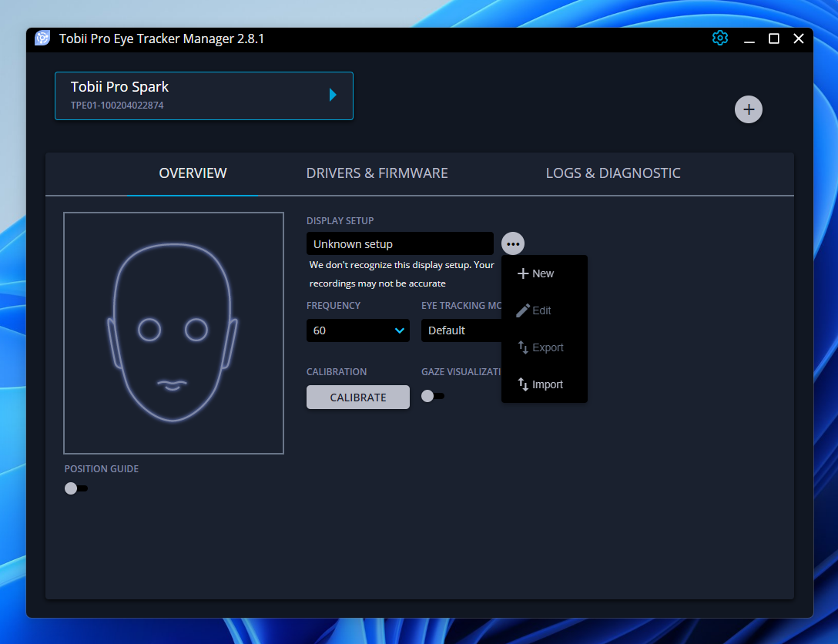Close the Eye Tracker Manager window
The width and height of the screenshot is (838, 644).
pos(799,39)
